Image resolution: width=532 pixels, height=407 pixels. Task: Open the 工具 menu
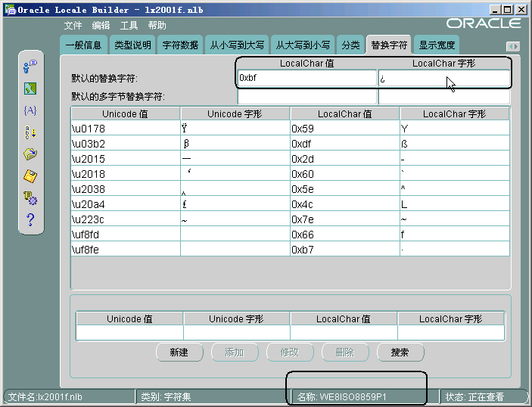pos(129,25)
